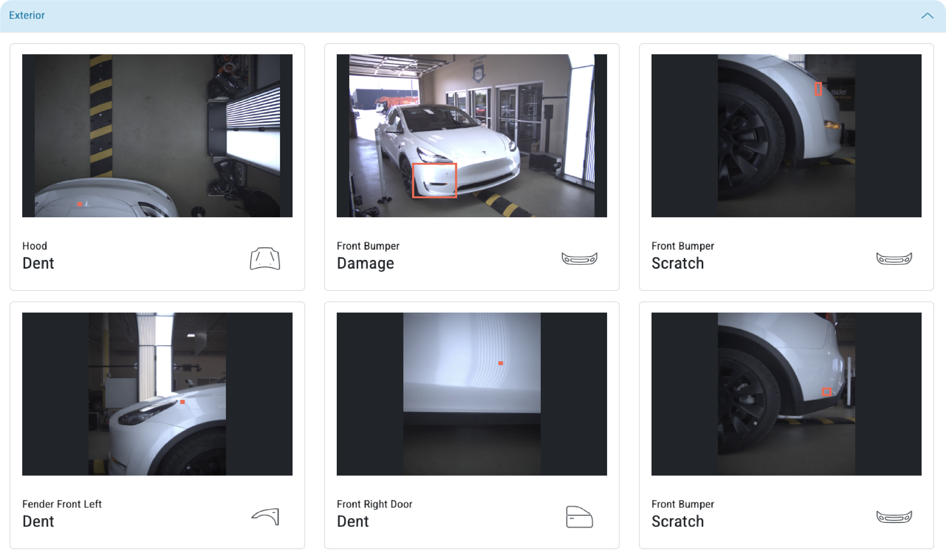This screenshot has width=946, height=560.
Task: Collapse the Exterior section chevron
Action: 927,15
